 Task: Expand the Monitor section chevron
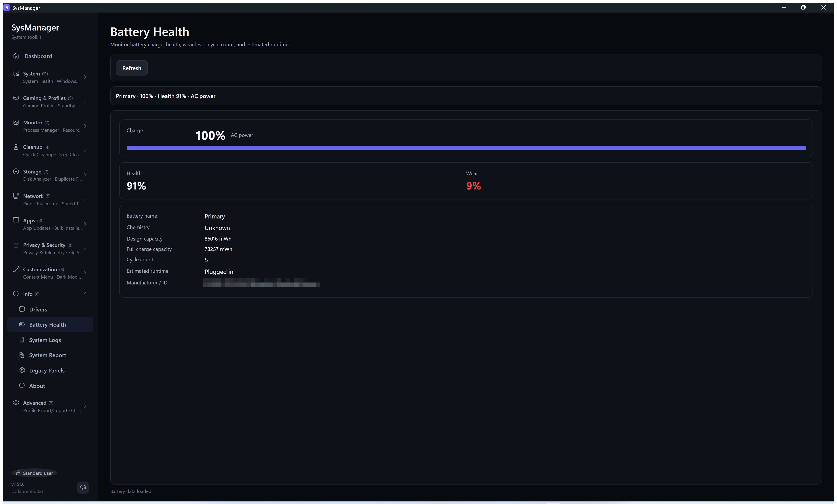[x=85, y=126]
